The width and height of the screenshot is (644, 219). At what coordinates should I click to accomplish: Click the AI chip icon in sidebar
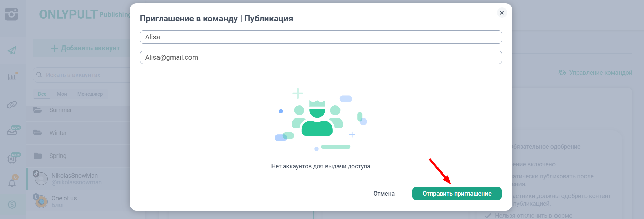point(12,159)
